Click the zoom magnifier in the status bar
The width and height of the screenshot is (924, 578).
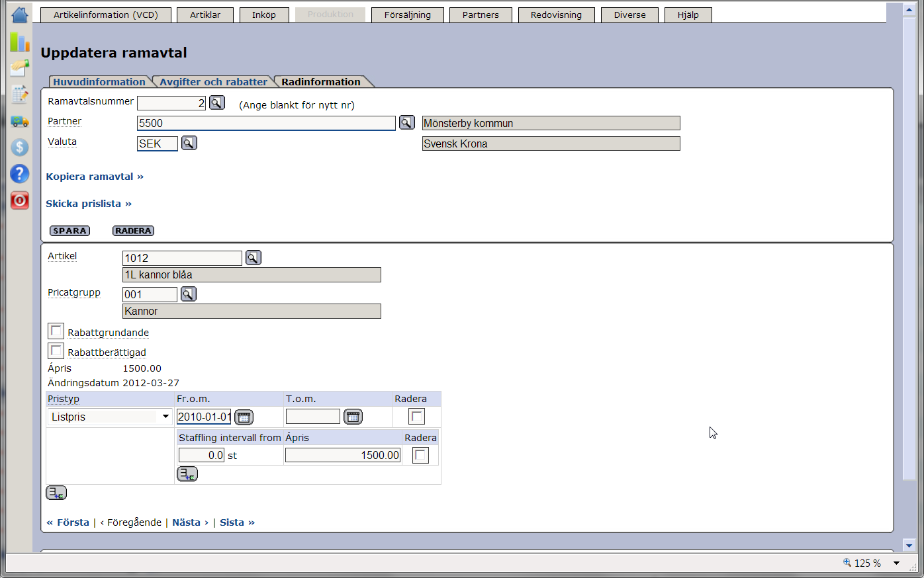(x=847, y=563)
